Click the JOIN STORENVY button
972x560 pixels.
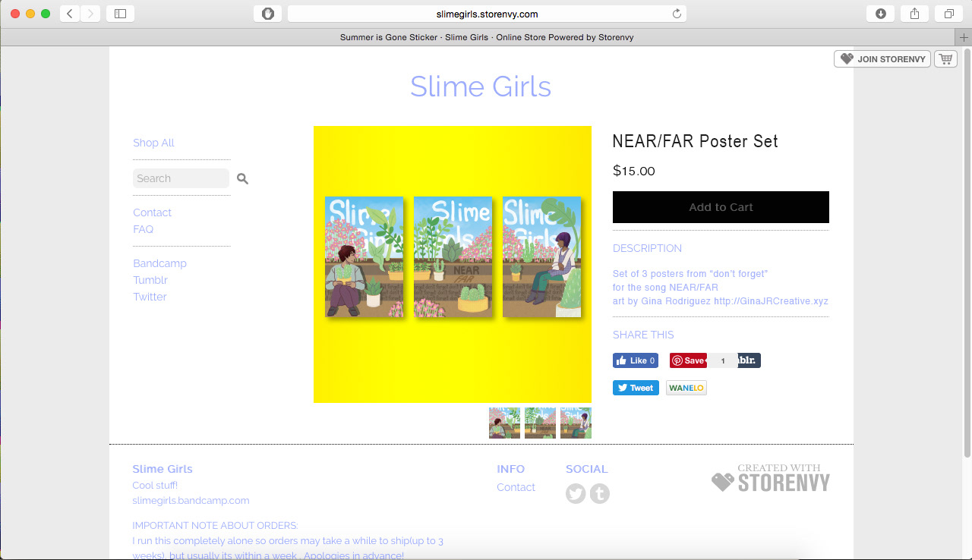click(x=882, y=59)
